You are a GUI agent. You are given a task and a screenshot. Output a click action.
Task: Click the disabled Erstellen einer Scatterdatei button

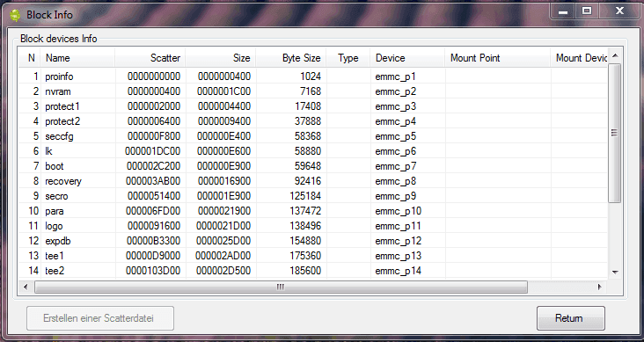100,318
